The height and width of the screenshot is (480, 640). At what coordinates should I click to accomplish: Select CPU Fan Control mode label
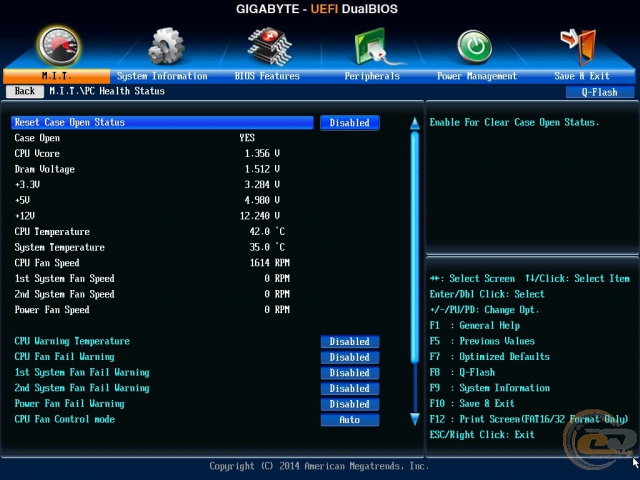coord(64,419)
